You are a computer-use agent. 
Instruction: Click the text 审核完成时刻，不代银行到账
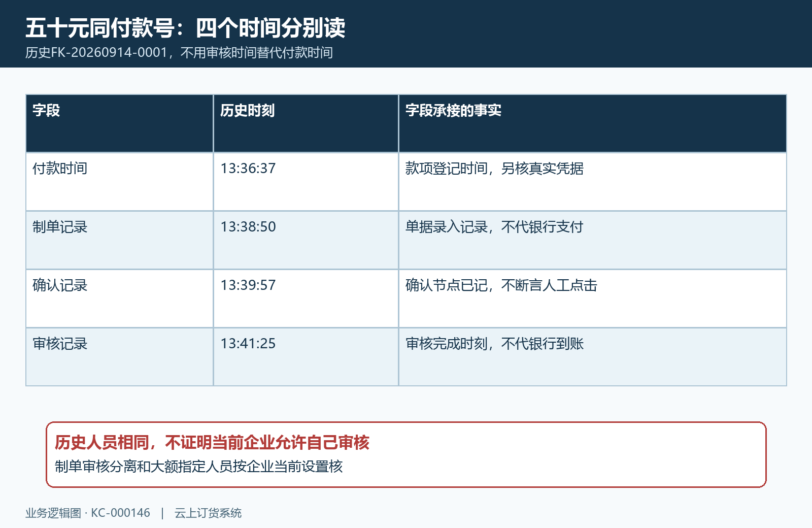[x=494, y=344]
